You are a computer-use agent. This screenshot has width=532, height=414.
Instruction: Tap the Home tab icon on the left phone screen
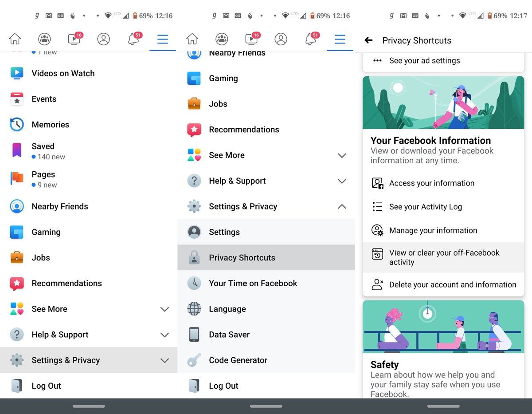pos(15,39)
